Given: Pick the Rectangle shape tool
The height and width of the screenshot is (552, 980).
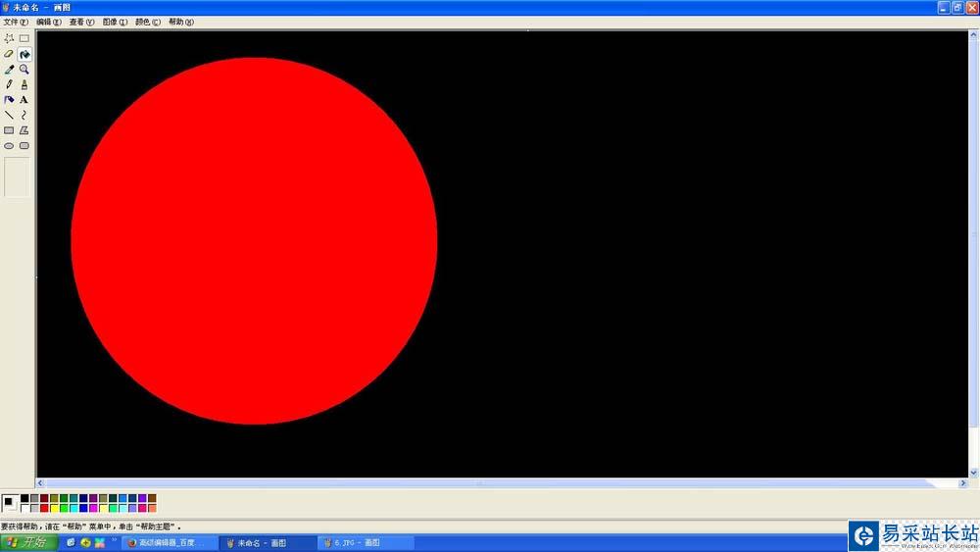Looking at the screenshot, I should [9, 130].
